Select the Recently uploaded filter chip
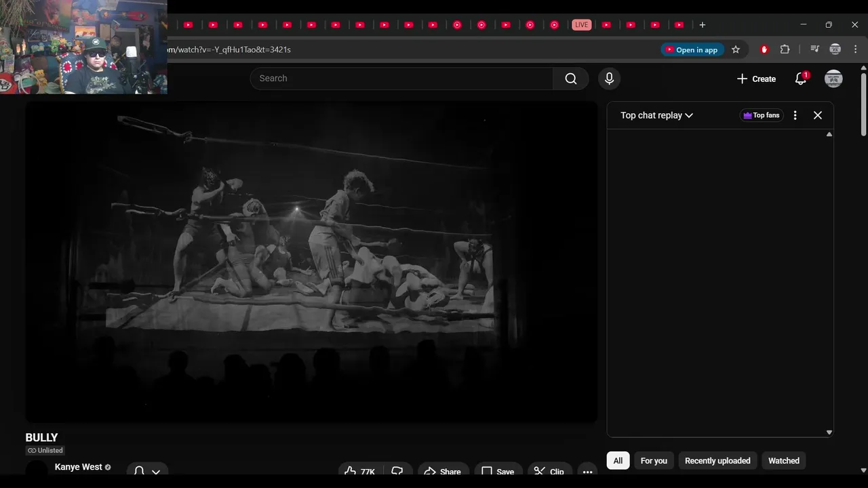This screenshot has height=488, width=868. [717, 461]
